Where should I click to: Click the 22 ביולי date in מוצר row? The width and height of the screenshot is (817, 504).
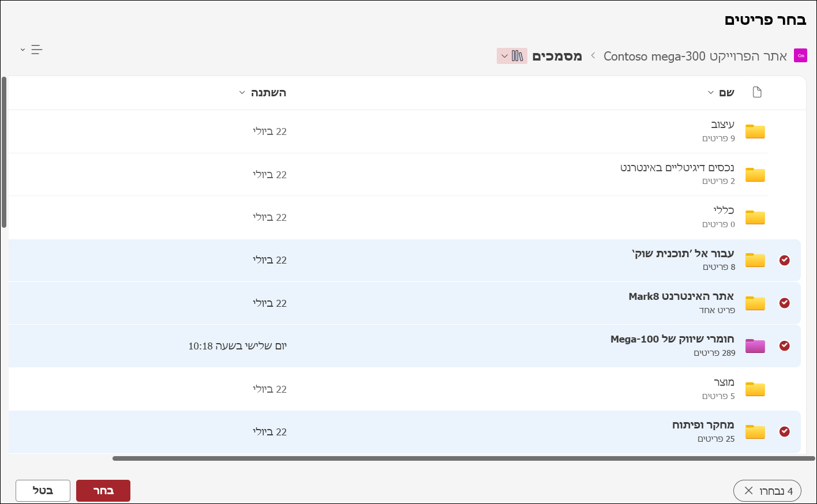[x=269, y=389]
